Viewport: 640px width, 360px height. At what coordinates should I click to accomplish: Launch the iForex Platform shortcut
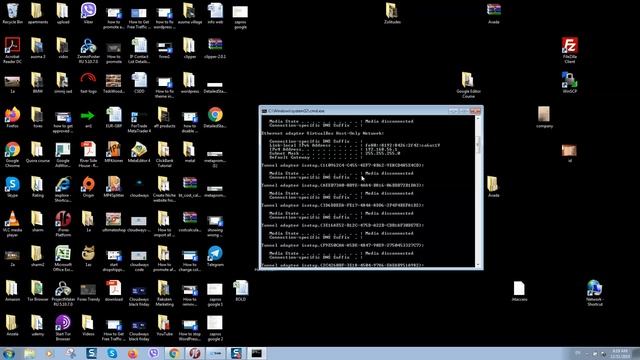[x=63, y=219]
